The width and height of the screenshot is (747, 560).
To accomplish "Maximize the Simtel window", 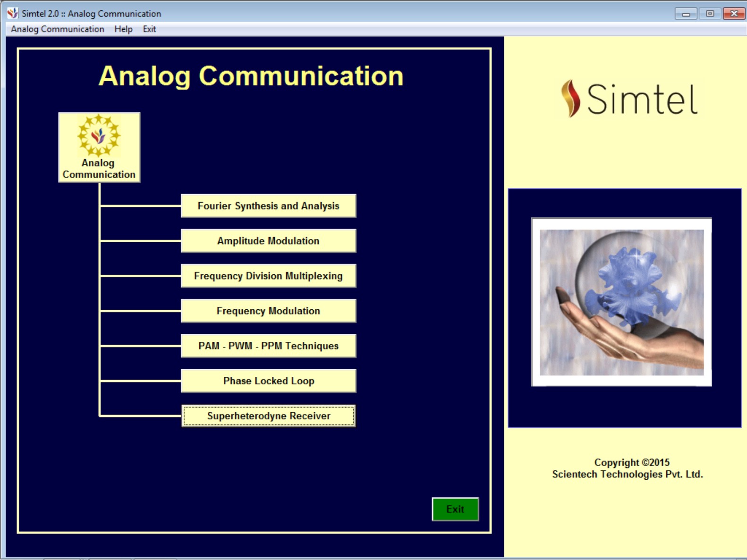I will (x=710, y=14).
